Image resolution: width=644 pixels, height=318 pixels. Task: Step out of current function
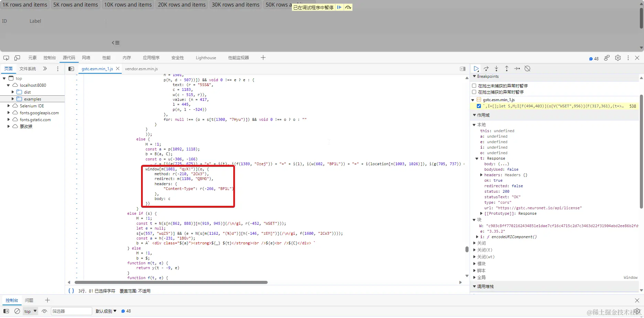click(x=507, y=68)
